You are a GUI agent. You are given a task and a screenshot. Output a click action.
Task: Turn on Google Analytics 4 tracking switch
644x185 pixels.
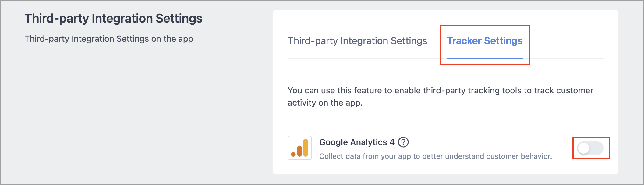590,148
